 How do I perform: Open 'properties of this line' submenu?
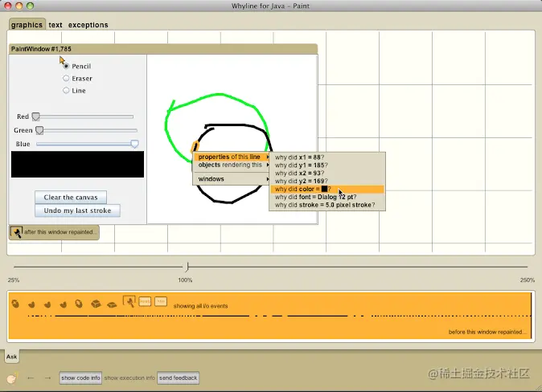tap(232, 157)
